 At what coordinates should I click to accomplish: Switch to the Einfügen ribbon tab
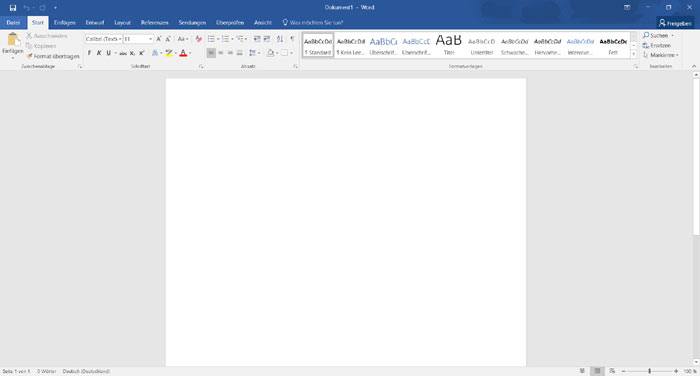65,22
